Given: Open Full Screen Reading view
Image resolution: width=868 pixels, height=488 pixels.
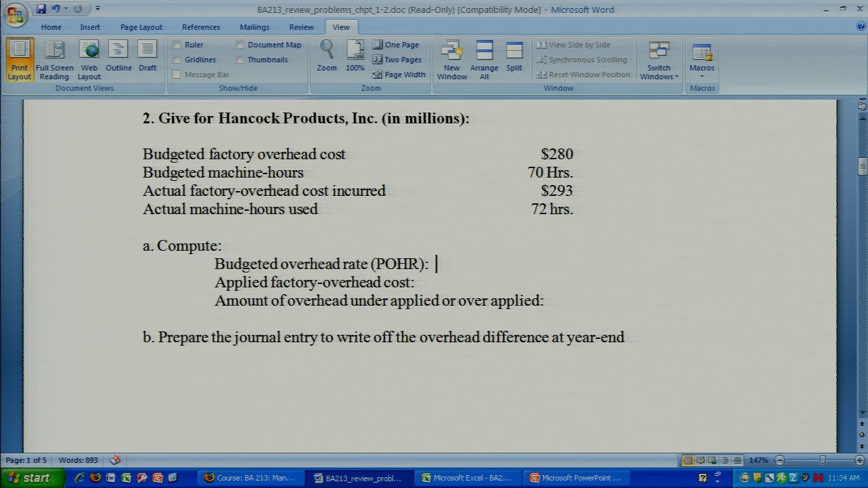Looking at the screenshot, I should 54,60.
